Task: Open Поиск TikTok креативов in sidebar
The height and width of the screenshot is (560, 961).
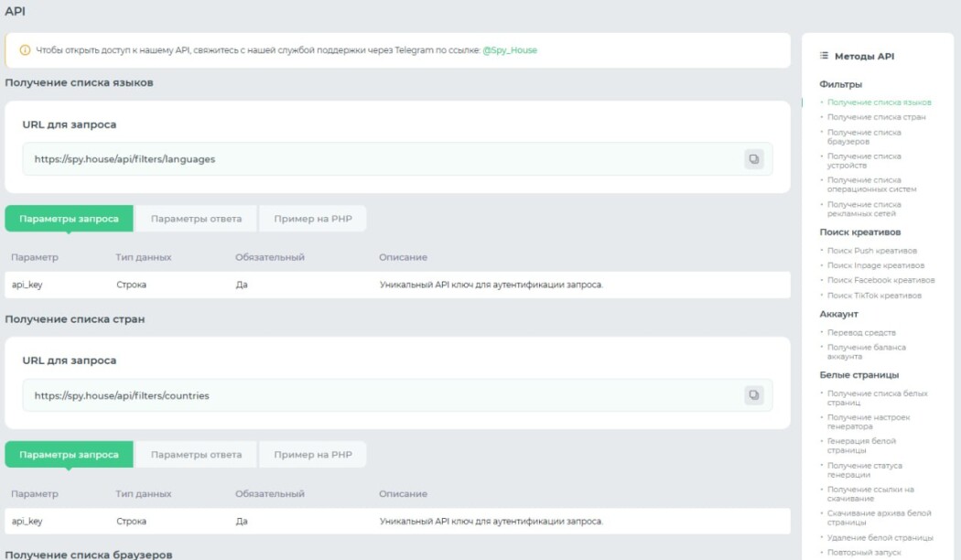Action: tap(874, 296)
